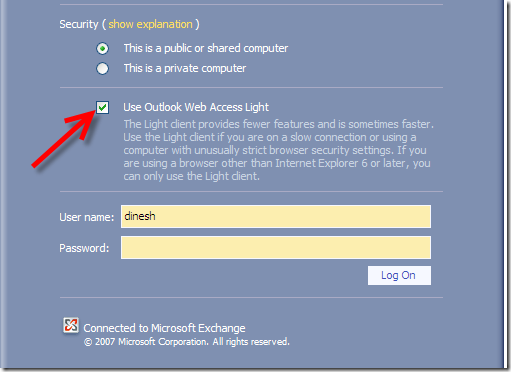The height and width of the screenshot is (372, 511).
Task: Click the divider line above User name
Action: point(251,192)
